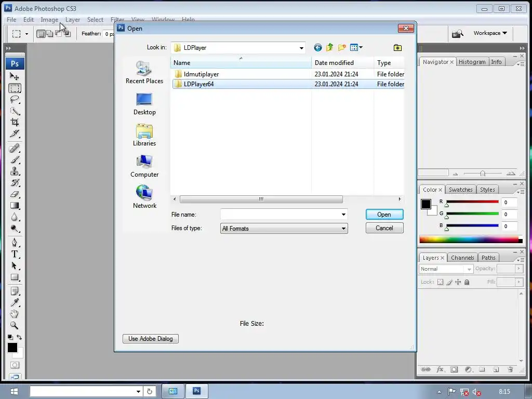
Task: Click the Open button in dialog
Action: 384,215
